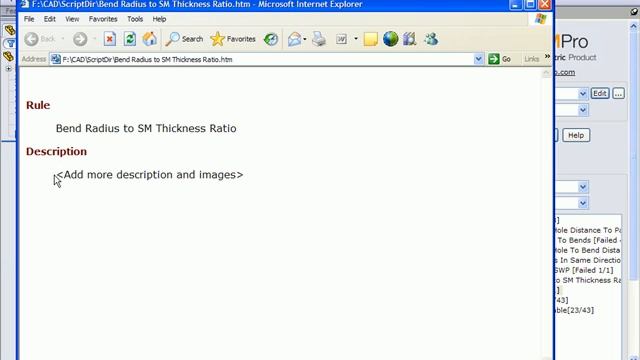Viewport: 640px width, 360px height.
Task: Click the 'Add more description and images' placeholder
Action: 150,175
